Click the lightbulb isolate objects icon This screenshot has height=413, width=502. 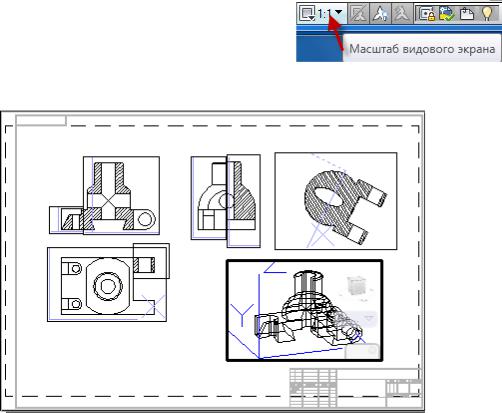pos(487,14)
